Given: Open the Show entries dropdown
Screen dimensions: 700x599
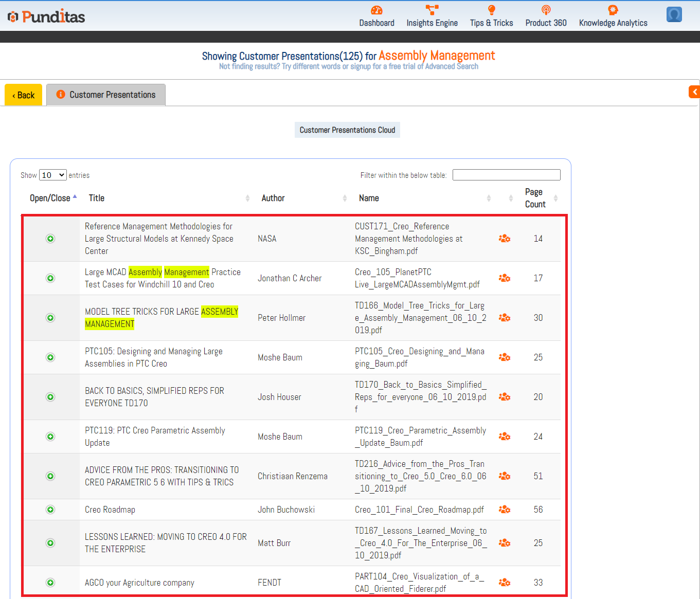Looking at the screenshot, I should (x=52, y=175).
